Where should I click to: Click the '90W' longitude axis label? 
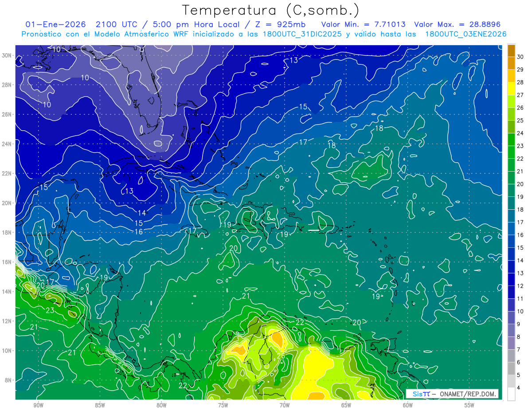point(38,405)
